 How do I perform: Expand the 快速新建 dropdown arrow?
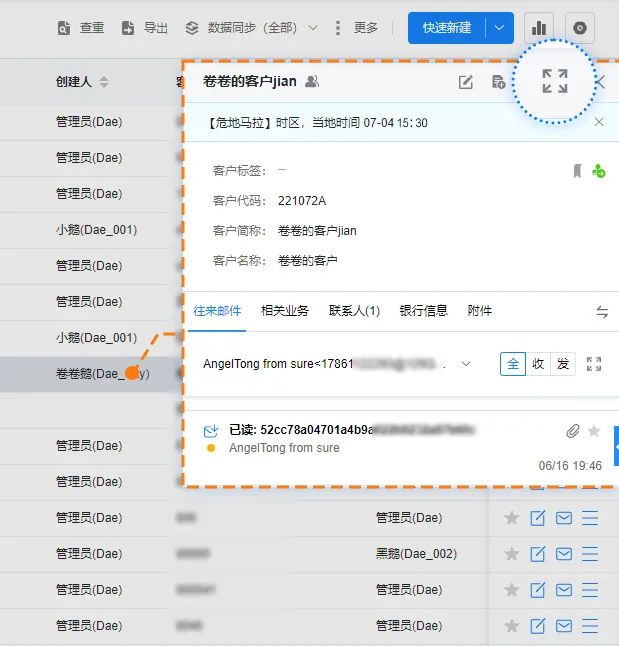point(499,28)
